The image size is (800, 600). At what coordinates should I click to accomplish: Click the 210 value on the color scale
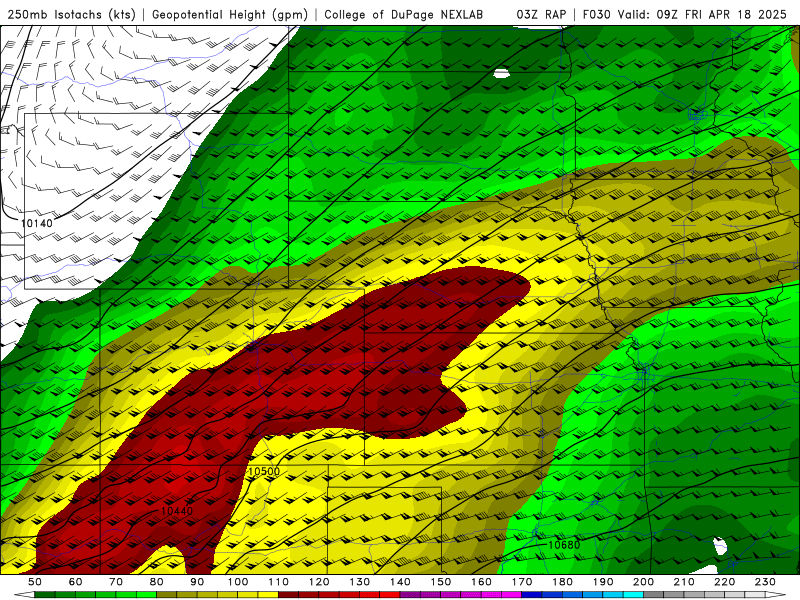[684, 582]
